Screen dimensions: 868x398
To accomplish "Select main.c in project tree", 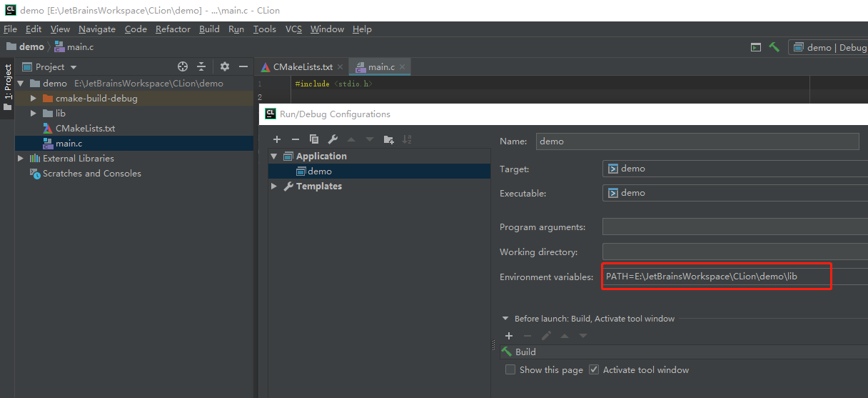I will [69, 143].
